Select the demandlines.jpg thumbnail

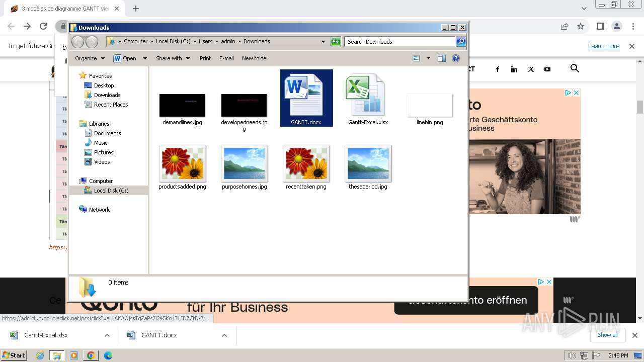pyautogui.click(x=182, y=105)
